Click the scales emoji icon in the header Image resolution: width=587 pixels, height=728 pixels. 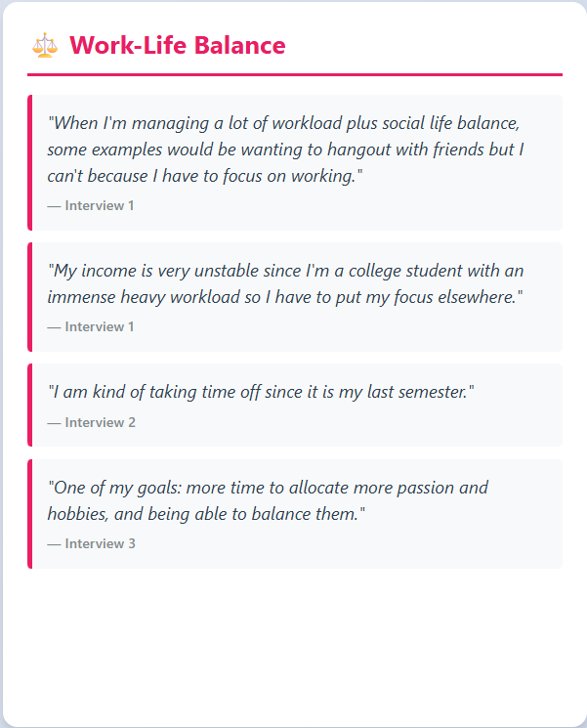tap(45, 45)
